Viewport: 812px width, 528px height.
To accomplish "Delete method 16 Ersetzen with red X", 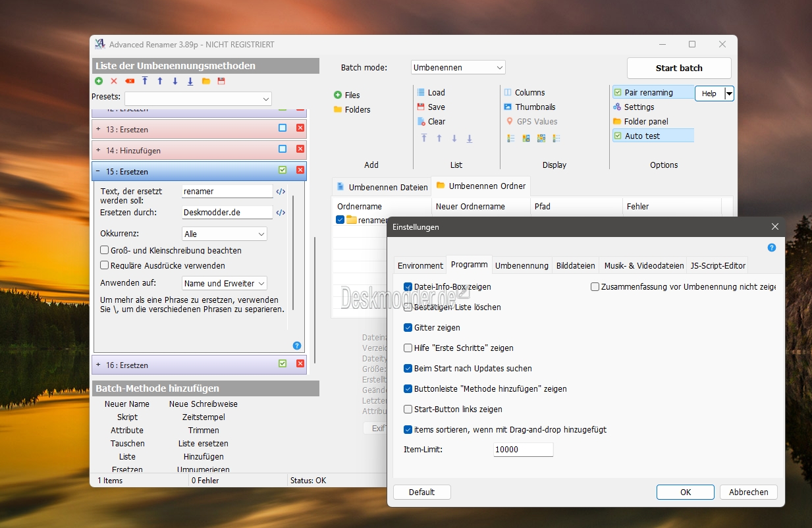I will pos(300,363).
